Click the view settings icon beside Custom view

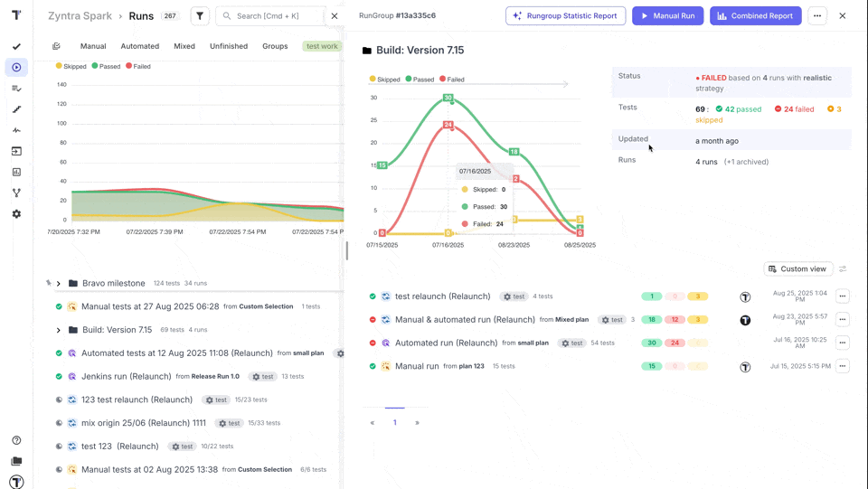coord(843,268)
